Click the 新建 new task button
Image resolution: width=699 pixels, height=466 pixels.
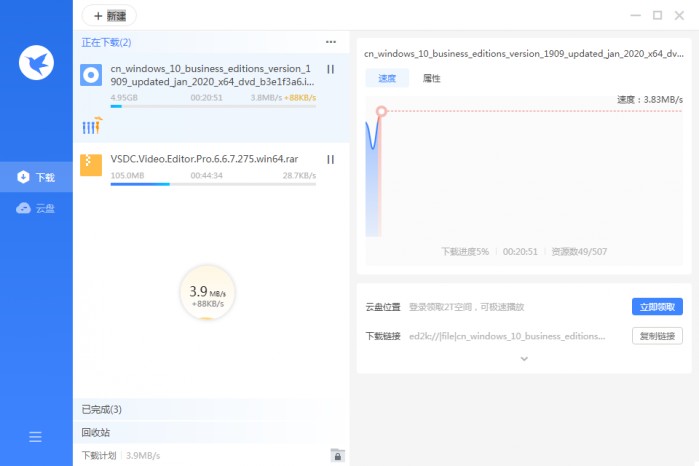(109, 16)
